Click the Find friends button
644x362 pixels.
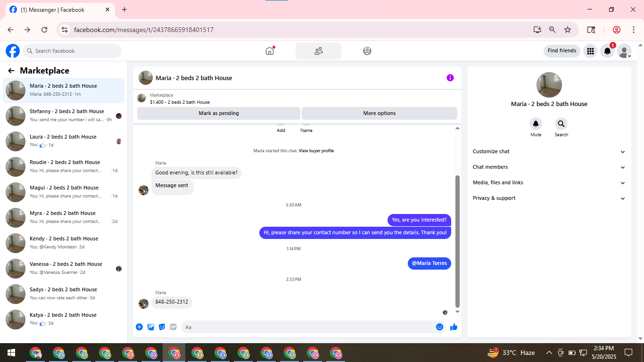[562, 51]
